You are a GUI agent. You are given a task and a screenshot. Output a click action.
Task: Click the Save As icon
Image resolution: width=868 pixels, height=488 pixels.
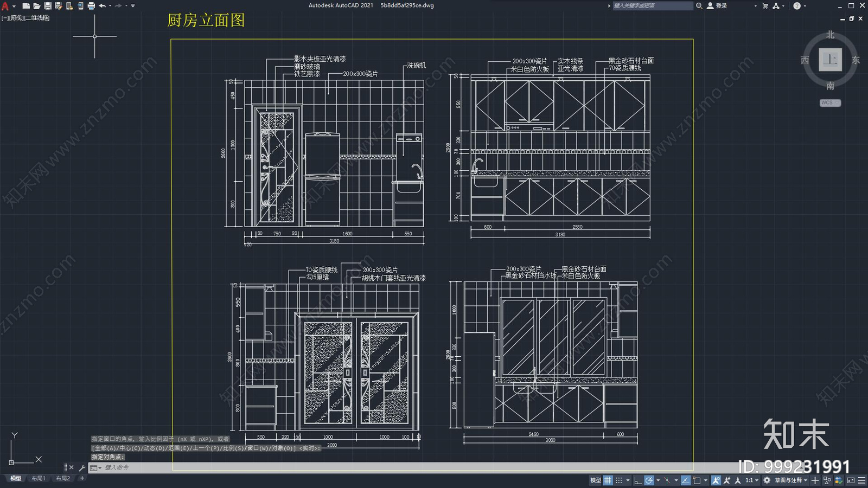(59, 6)
